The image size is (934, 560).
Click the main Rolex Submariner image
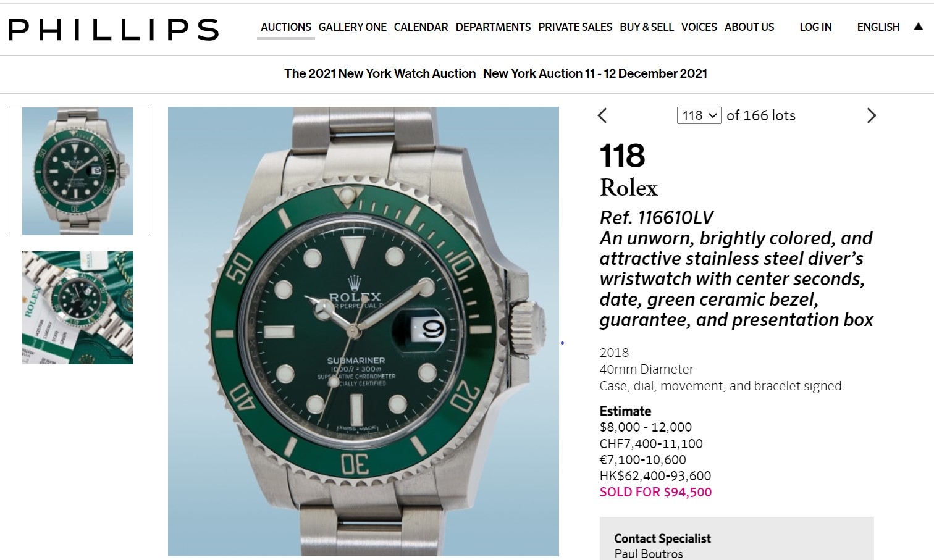[363, 332]
